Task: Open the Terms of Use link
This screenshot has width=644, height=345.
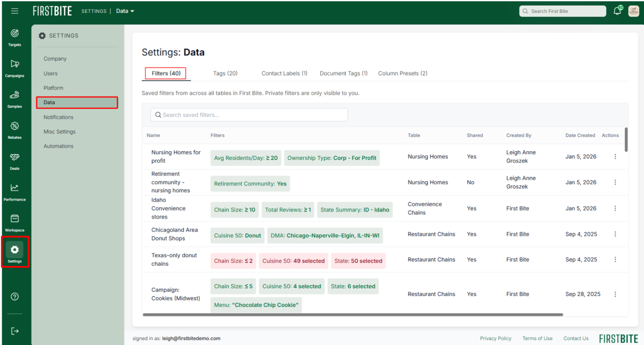Action: pyautogui.click(x=537, y=338)
